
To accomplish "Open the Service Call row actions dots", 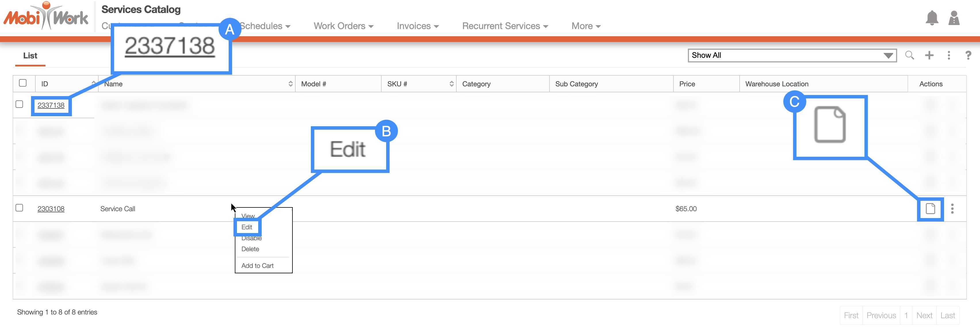I will pyautogui.click(x=952, y=209).
